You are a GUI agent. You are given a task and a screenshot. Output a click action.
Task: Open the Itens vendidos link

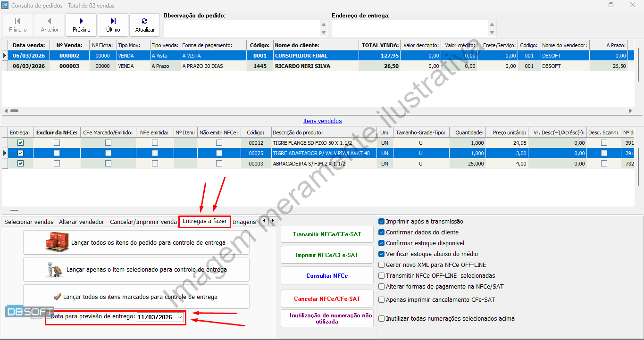pyautogui.click(x=322, y=121)
